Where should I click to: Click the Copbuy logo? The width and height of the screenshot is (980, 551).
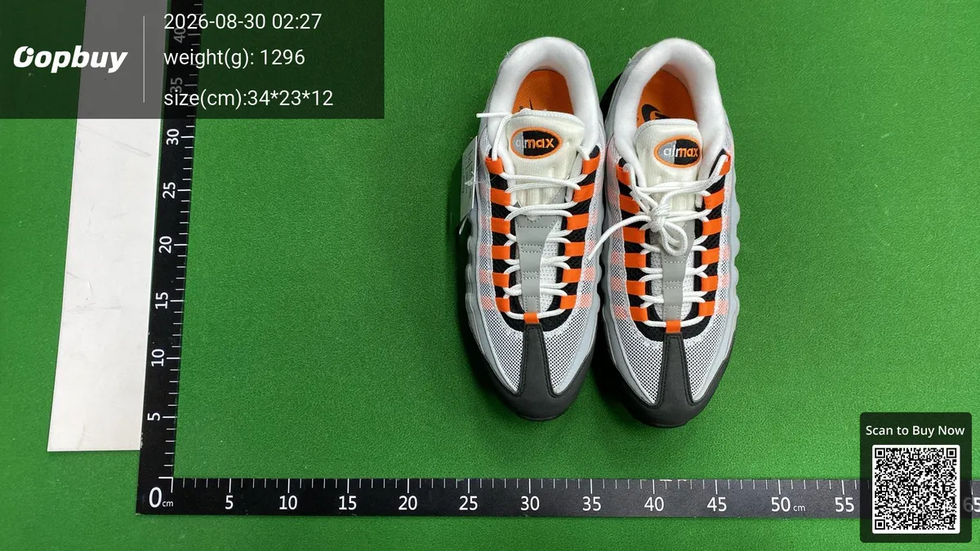70,58
